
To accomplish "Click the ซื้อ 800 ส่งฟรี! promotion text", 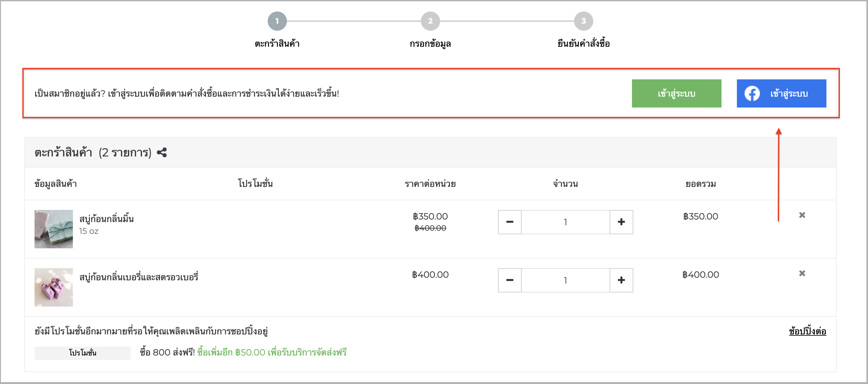I will (x=168, y=353).
